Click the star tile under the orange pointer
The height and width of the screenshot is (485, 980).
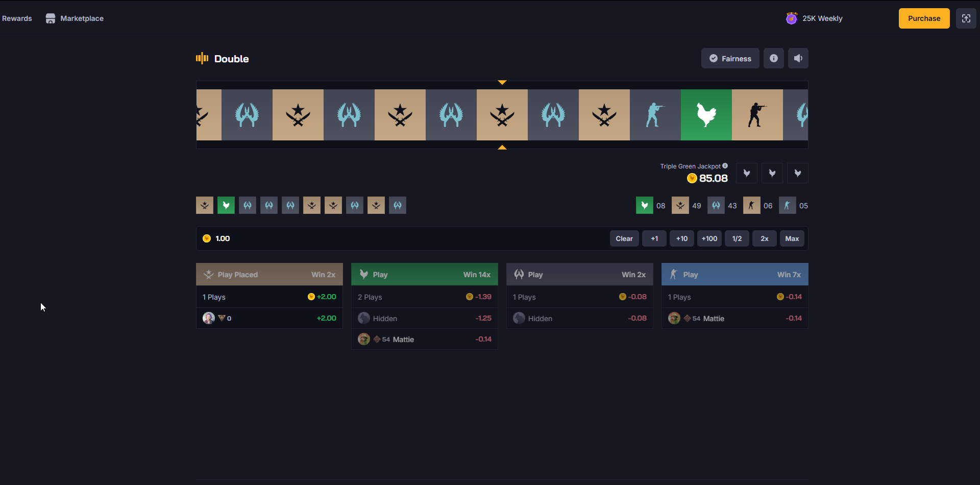(502, 115)
